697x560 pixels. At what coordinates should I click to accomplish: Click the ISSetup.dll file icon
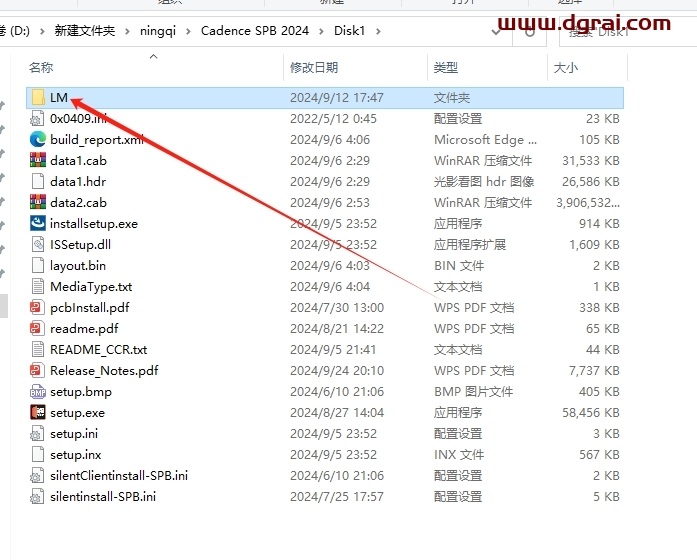tap(38, 244)
